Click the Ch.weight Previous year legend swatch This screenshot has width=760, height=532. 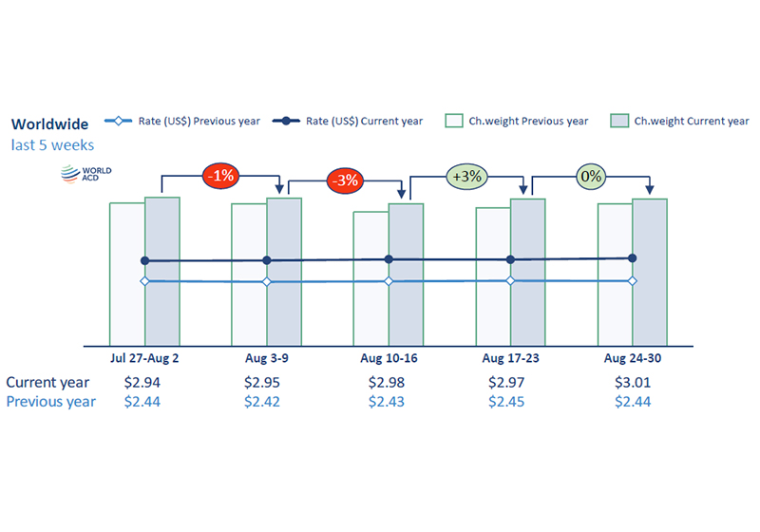point(454,121)
